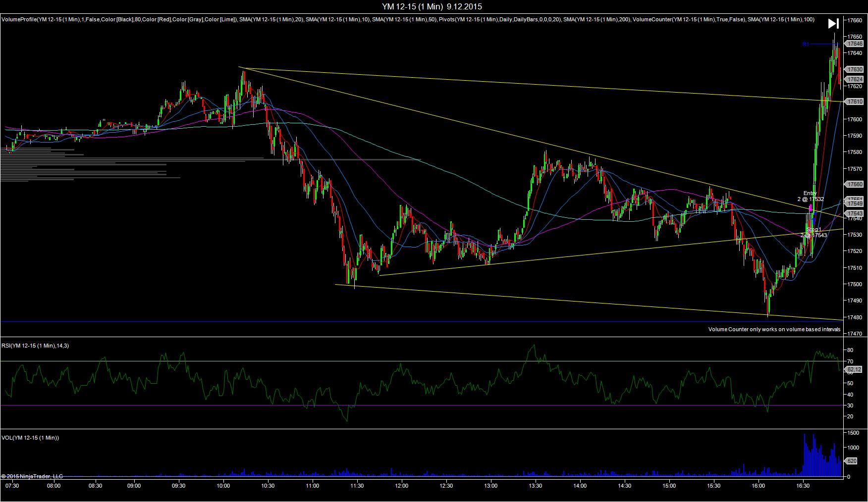Click the 20 level on RSI scale
868x502 pixels.
[850, 416]
